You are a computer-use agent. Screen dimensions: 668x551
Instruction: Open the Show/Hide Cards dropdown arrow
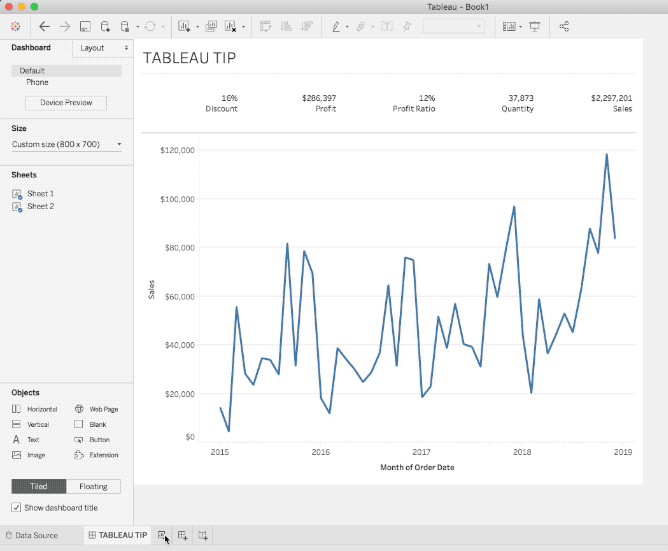(x=521, y=27)
